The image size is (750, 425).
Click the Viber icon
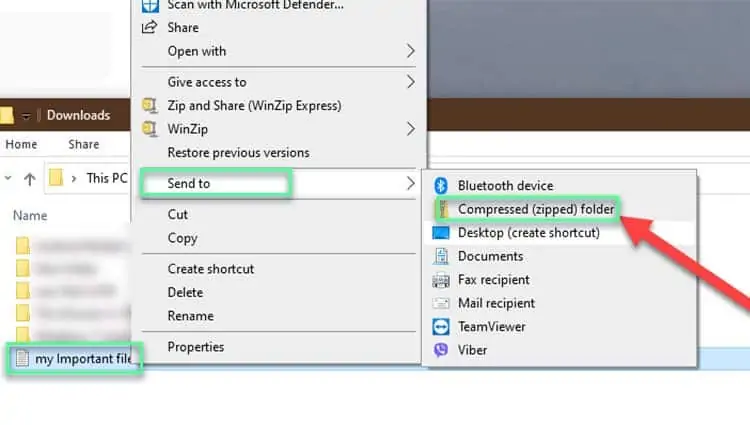click(x=441, y=350)
